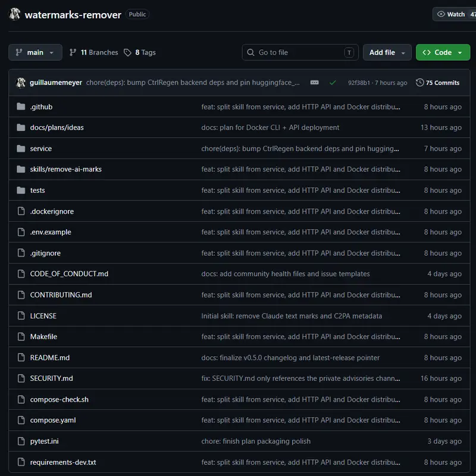Open commit 'fix: SECURITY.md only references the private advisories'

300,378
